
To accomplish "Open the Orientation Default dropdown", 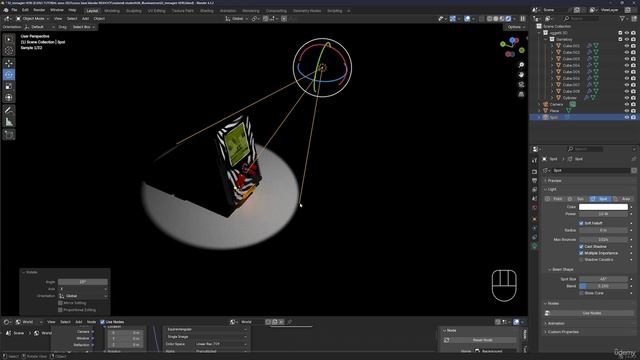I will (x=39, y=27).
